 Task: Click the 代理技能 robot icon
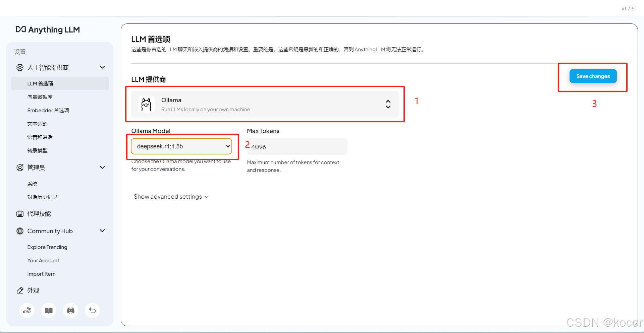[x=20, y=213]
